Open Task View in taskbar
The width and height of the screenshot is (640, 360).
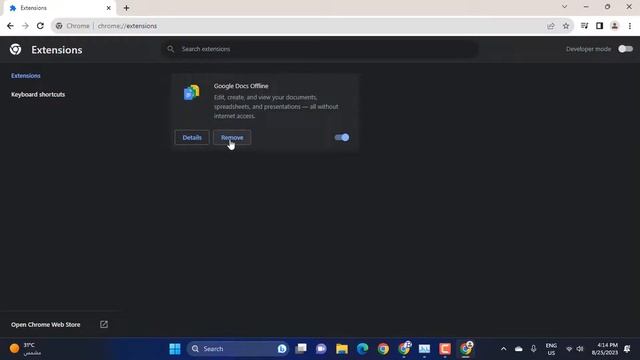(301, 349)
